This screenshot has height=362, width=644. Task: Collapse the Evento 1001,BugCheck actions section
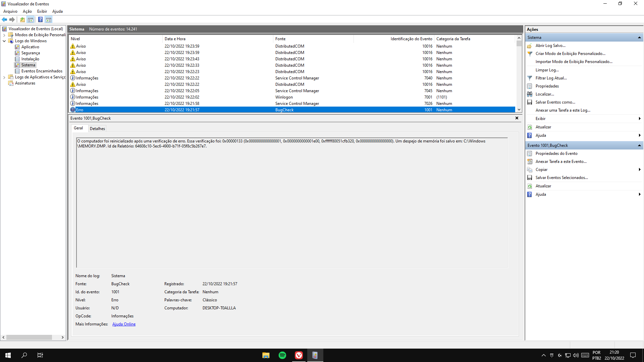639,145
